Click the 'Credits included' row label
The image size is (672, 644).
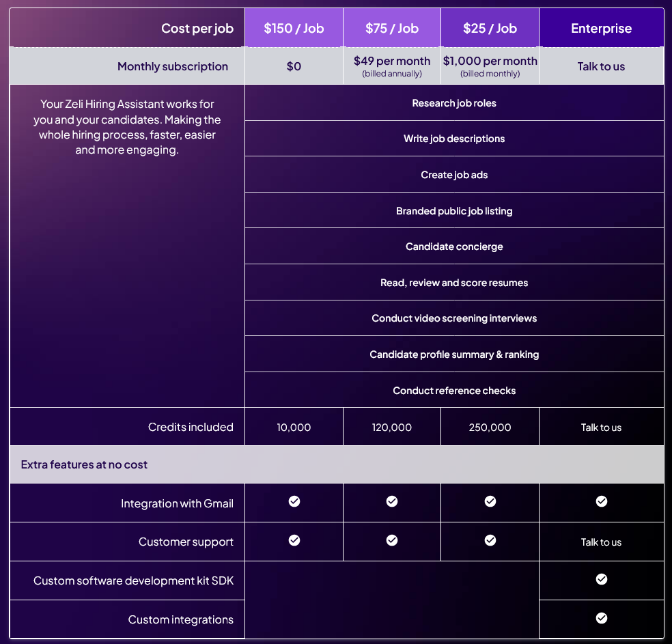pyautogui.click(x=191, y=427)
